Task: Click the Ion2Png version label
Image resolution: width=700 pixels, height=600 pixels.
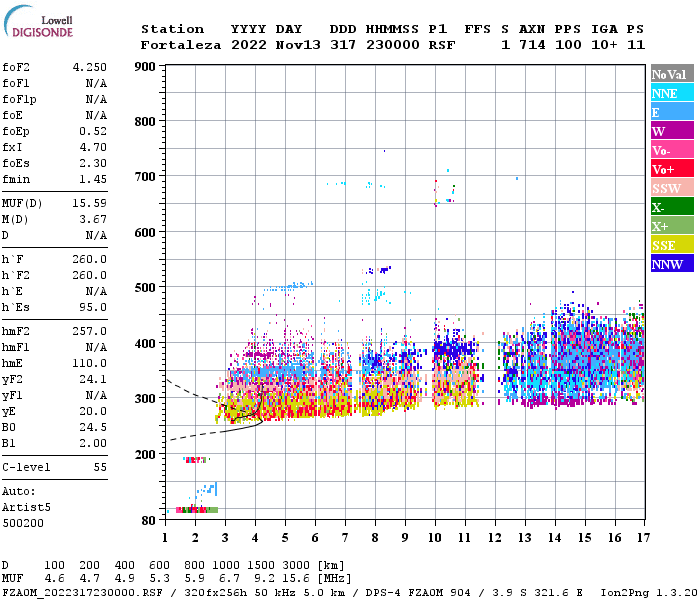Action: [650, 593]
